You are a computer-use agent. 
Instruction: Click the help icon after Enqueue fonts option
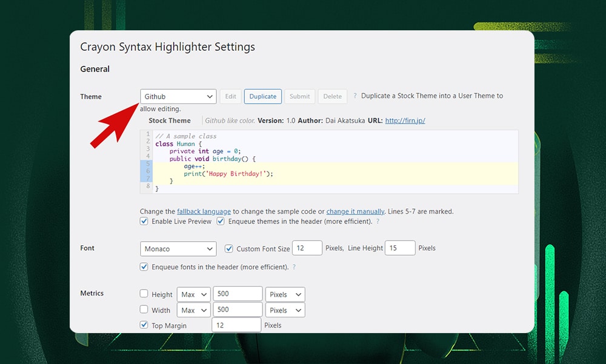click(295, 266)
